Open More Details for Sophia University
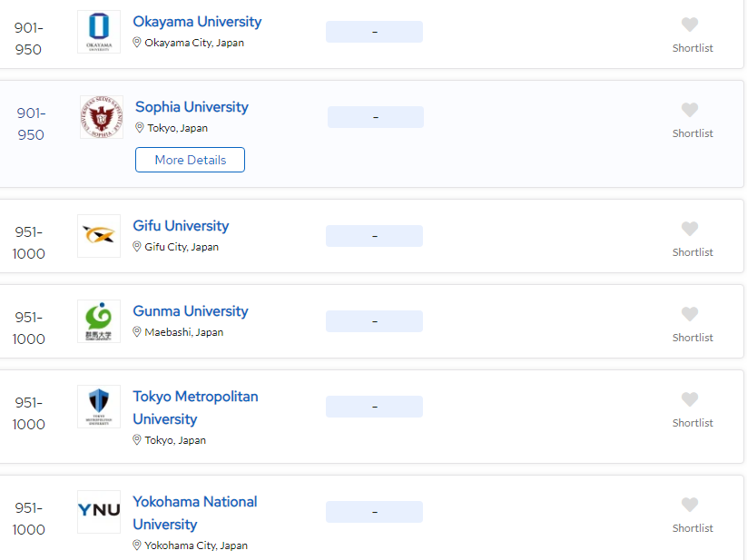Viewport: 747px width, 560px height. coord(190,160)
